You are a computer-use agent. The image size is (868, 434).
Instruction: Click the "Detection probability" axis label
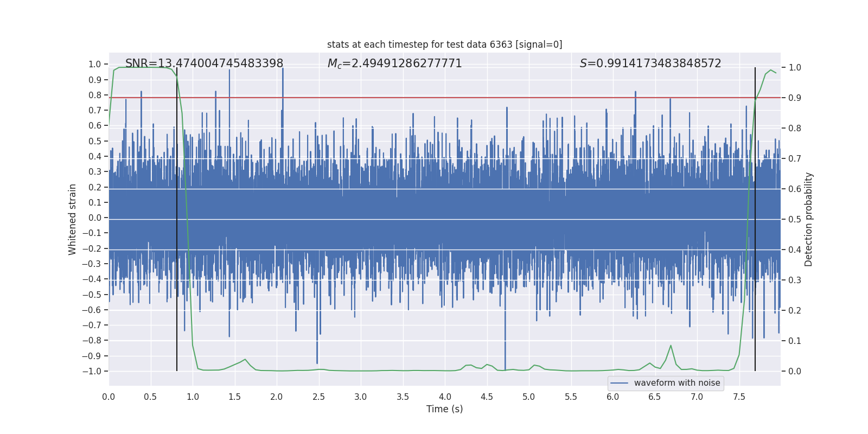(809, 219)
